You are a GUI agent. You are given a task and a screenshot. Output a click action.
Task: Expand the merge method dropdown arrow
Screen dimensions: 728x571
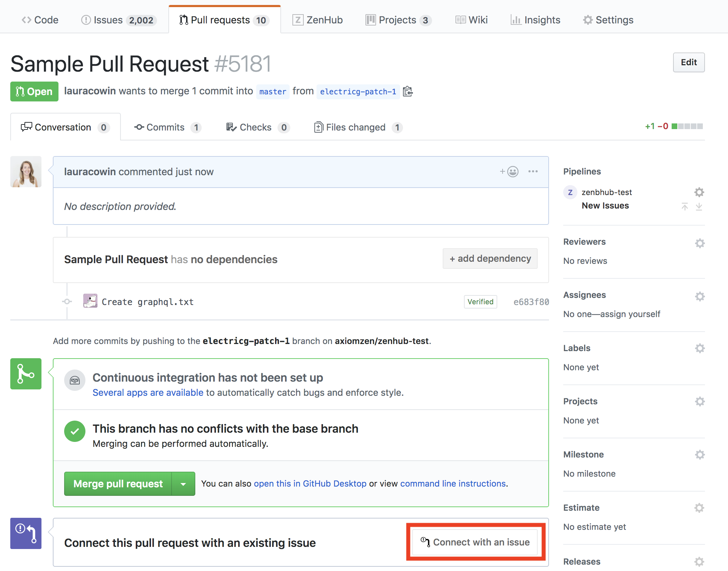[183, 484]
